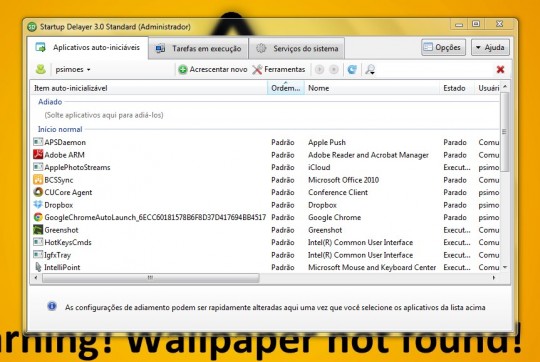This screenshot has height=362, width=540.
Task: Click the CUCore Agent icon
Action: click(38, 192)
